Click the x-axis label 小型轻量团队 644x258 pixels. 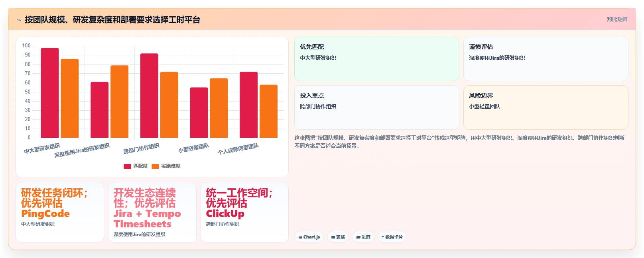click(194, 148)
